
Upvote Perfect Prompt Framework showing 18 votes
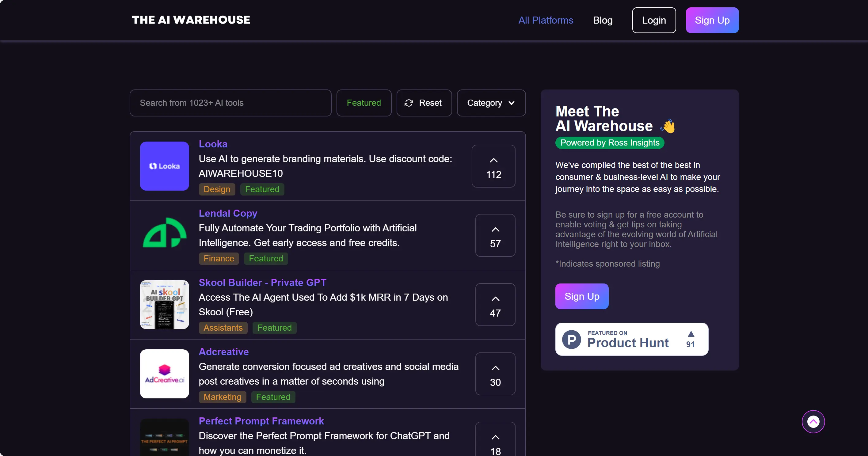[495, 439]
